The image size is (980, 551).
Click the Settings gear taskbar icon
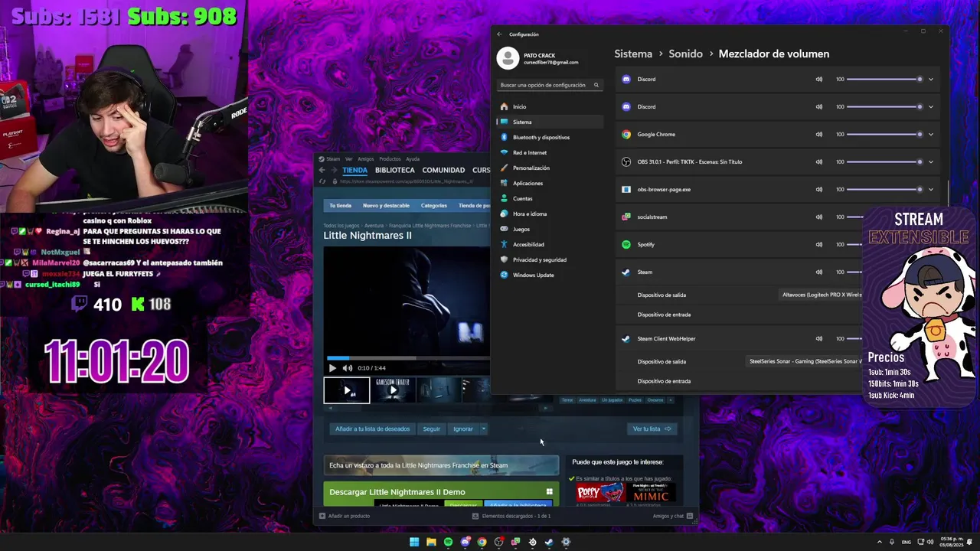tap(566, 542)
